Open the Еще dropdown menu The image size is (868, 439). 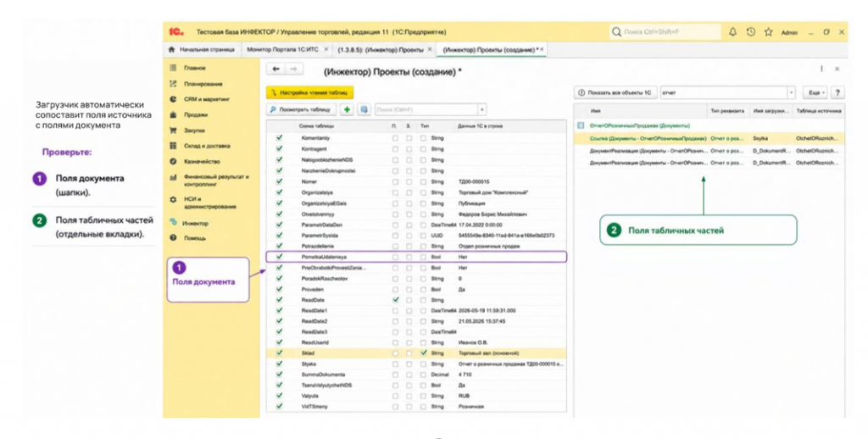[x=816, y=93]
